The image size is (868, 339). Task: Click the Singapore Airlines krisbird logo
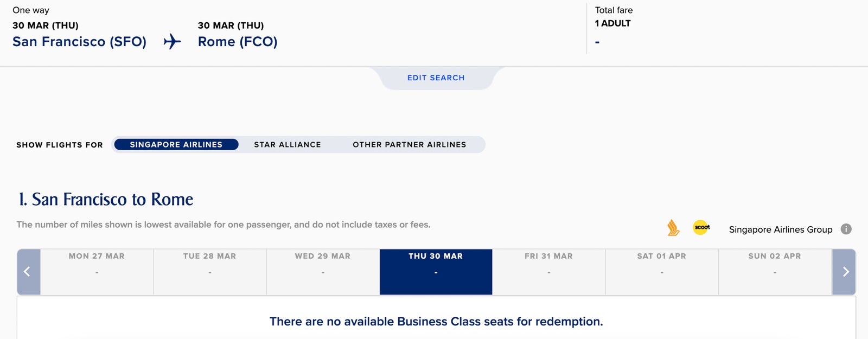(673, 229)
